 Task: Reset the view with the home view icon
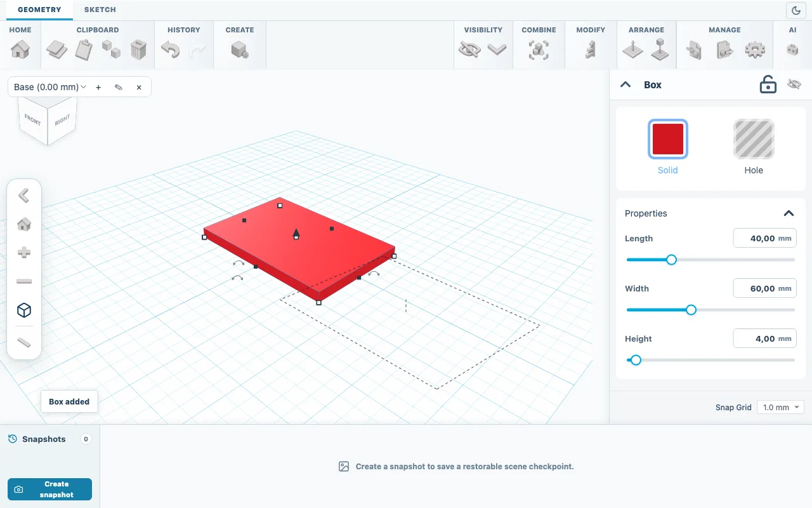coord(24,224)
